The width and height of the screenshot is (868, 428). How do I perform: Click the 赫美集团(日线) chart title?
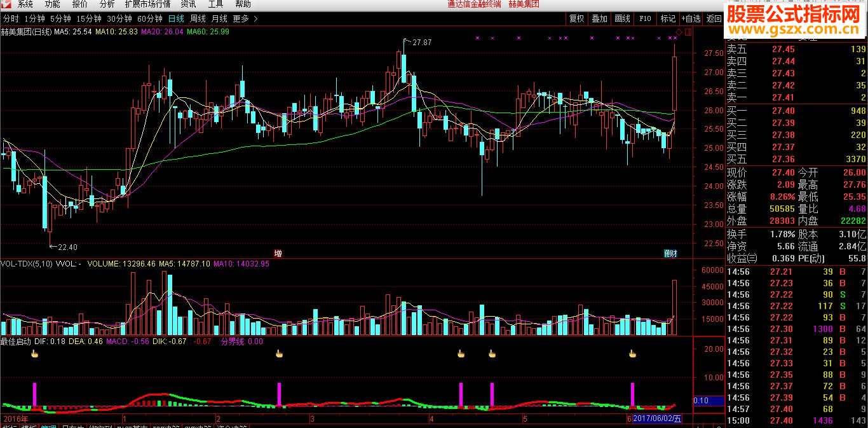26,31
